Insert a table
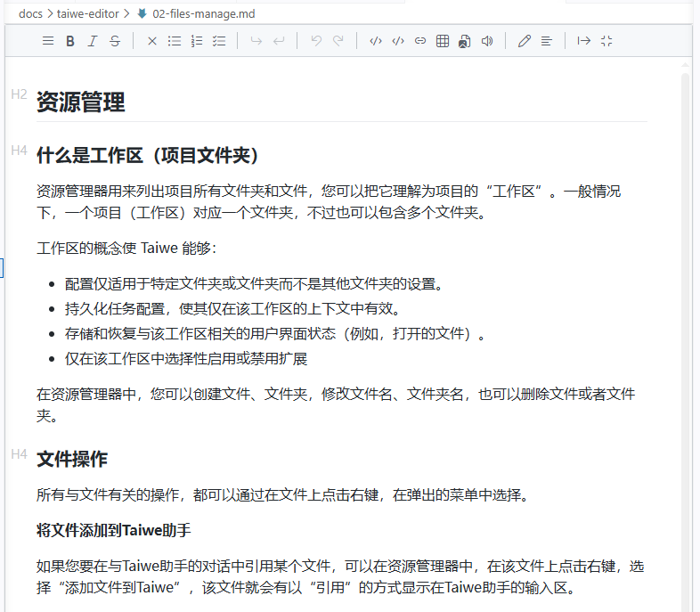The width and height of the screenshot is (700, 612). tap(443, 41)
